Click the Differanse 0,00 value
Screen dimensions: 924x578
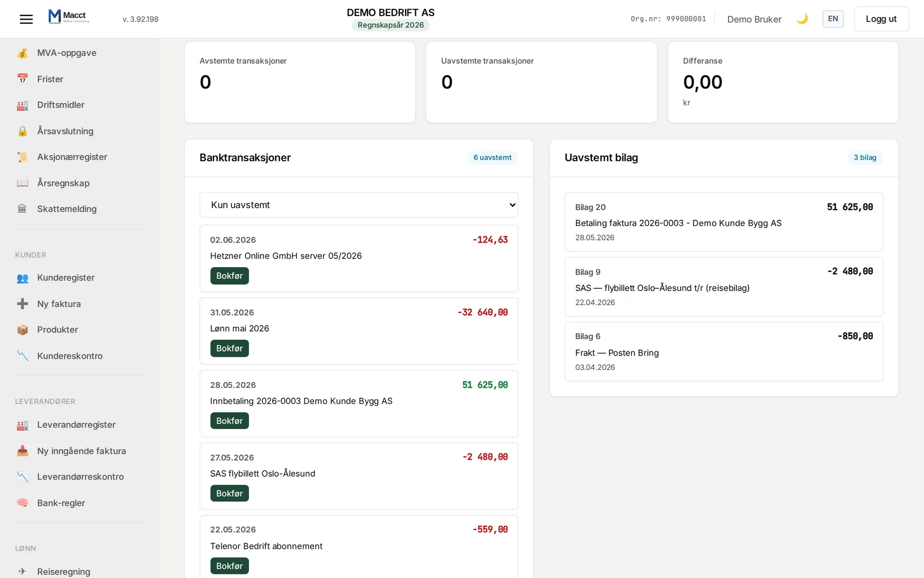tap(703, 82)
